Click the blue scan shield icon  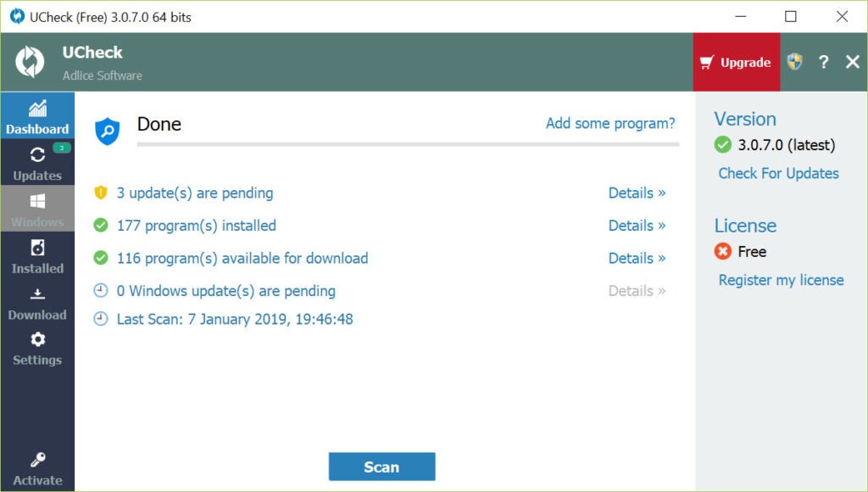point(108,131)
